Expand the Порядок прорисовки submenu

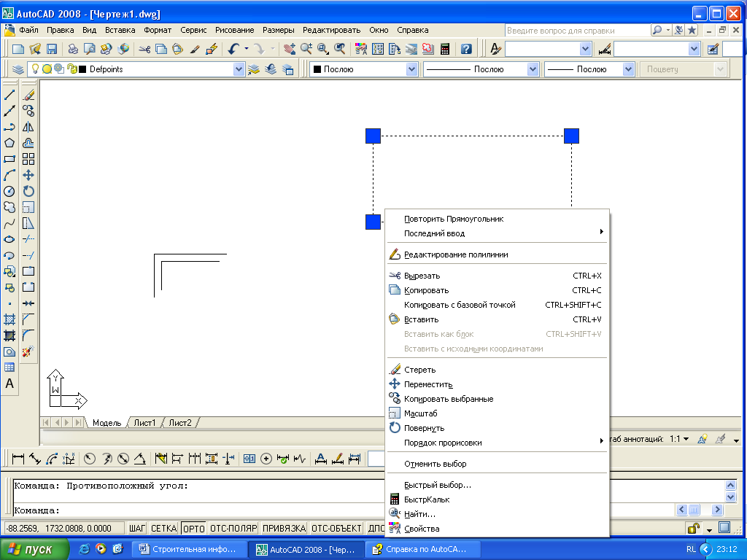497,443
